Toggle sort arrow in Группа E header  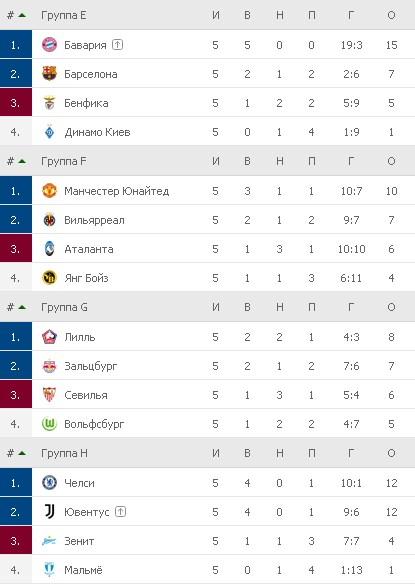click(x=22, y=15)
